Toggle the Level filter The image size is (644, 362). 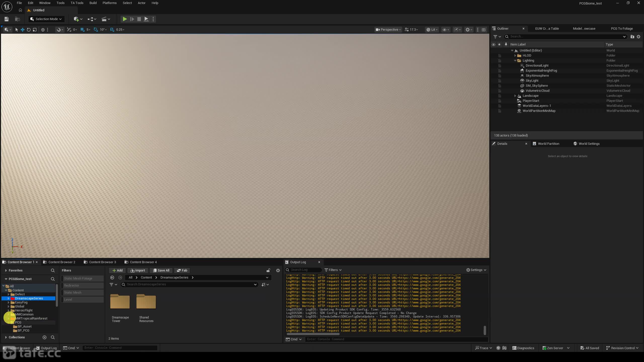(83, 299)
